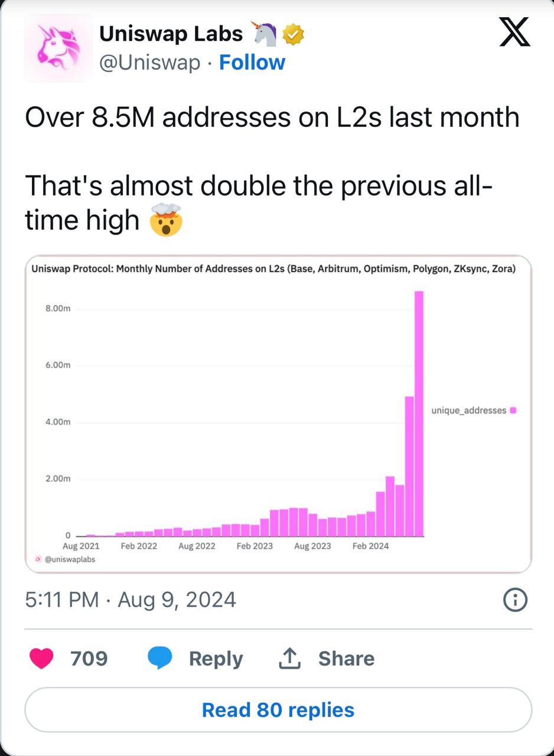Open the Uniswap Labs unicorn avatar
554x756 pixels.
click(x=58, y=48)
